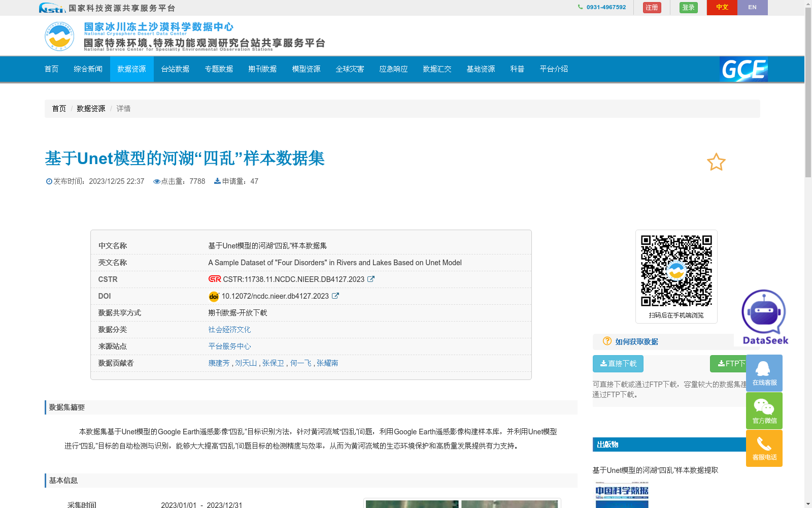Click the 期刊数据-开放下载 sharing method text
812x508 pixels.
238,313
